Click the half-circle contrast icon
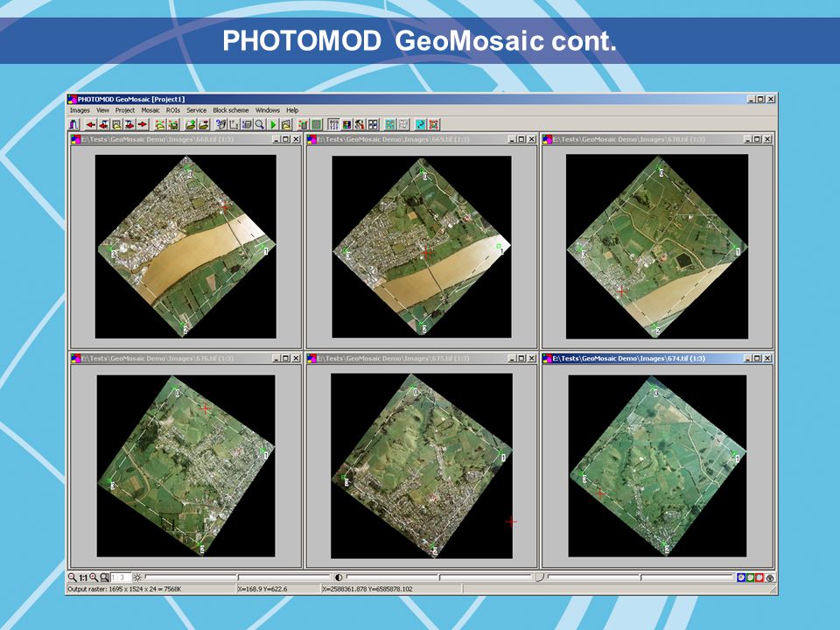 [338, 577]
